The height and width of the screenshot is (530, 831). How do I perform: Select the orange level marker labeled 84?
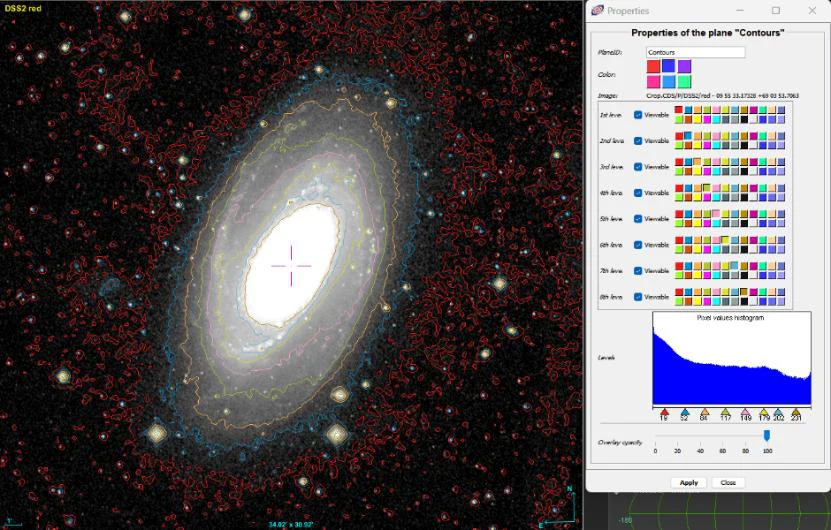pyautogui.click(x=704, y=412)
